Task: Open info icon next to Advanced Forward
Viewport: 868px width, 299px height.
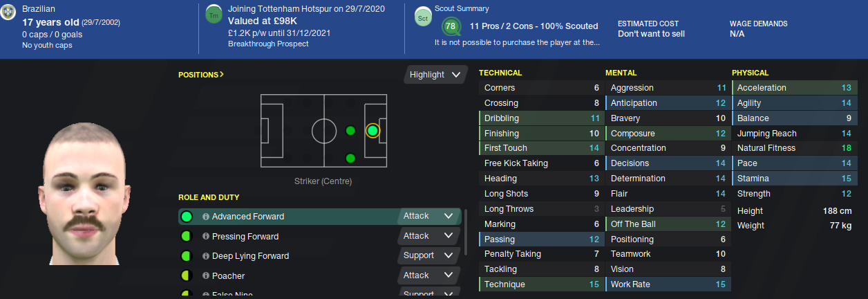Action: coord(206,217)
